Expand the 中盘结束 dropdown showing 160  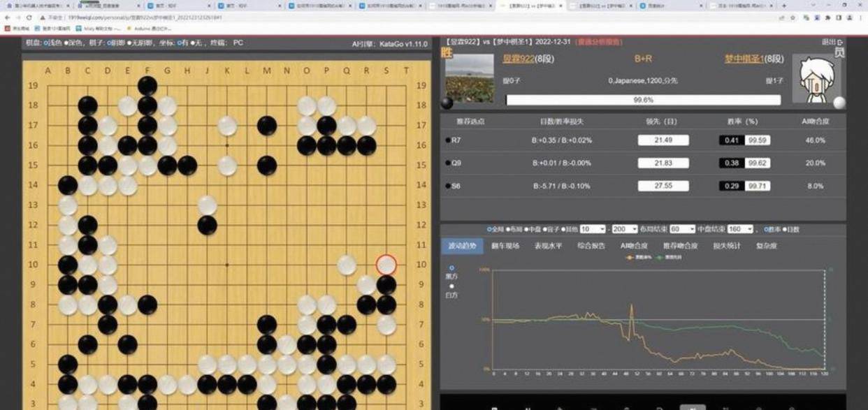[x=740, y=229]
